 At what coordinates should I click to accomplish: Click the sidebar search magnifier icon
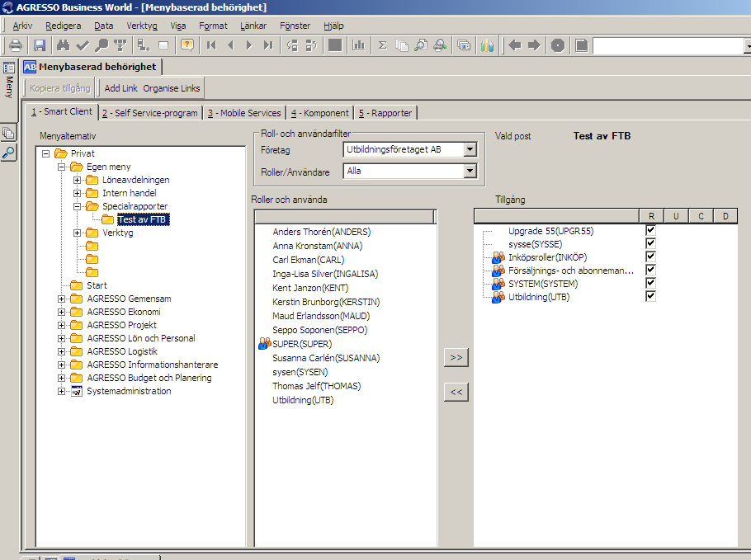(8, 153)
